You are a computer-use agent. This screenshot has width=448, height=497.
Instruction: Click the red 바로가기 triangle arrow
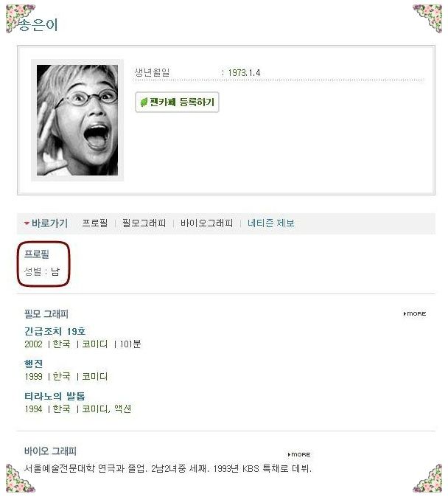[27, 223]
